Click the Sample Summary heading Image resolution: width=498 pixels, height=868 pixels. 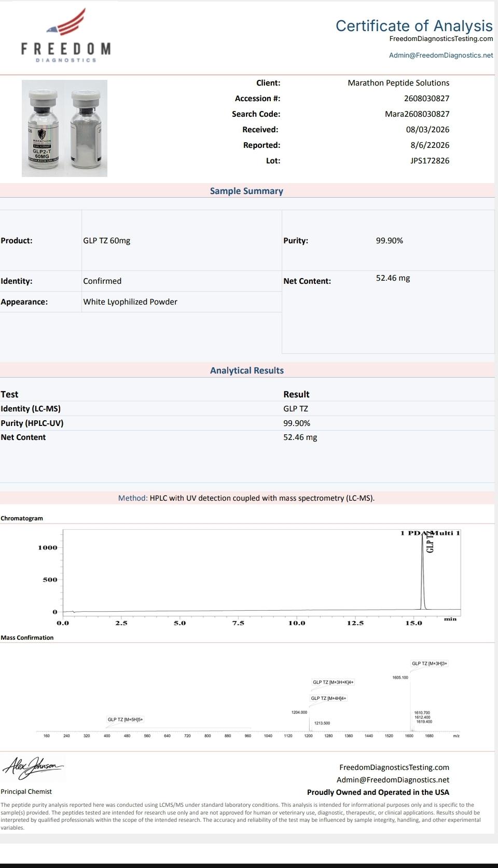(x=246, y=191)
